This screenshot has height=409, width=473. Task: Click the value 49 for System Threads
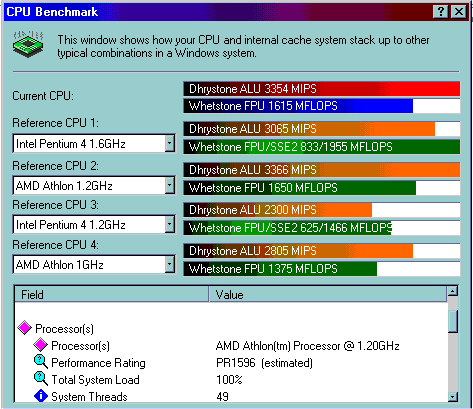(x=222, y=397)
